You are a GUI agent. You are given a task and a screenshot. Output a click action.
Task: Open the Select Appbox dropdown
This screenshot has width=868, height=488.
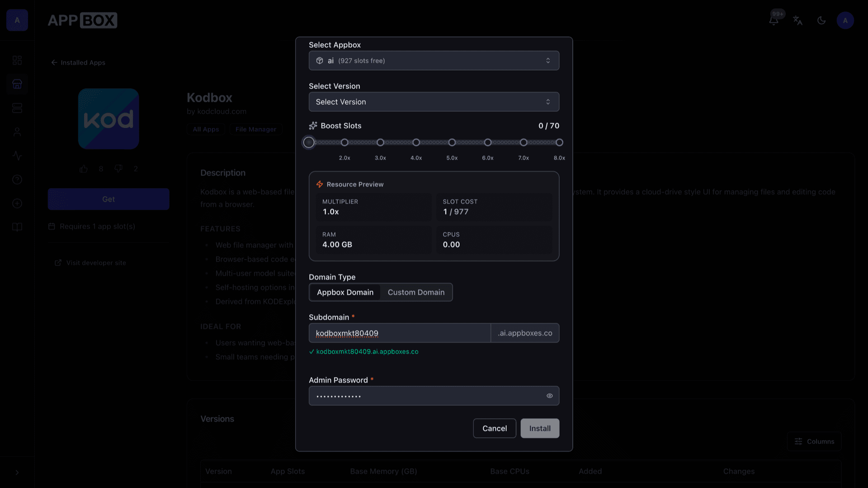[434, 61]
